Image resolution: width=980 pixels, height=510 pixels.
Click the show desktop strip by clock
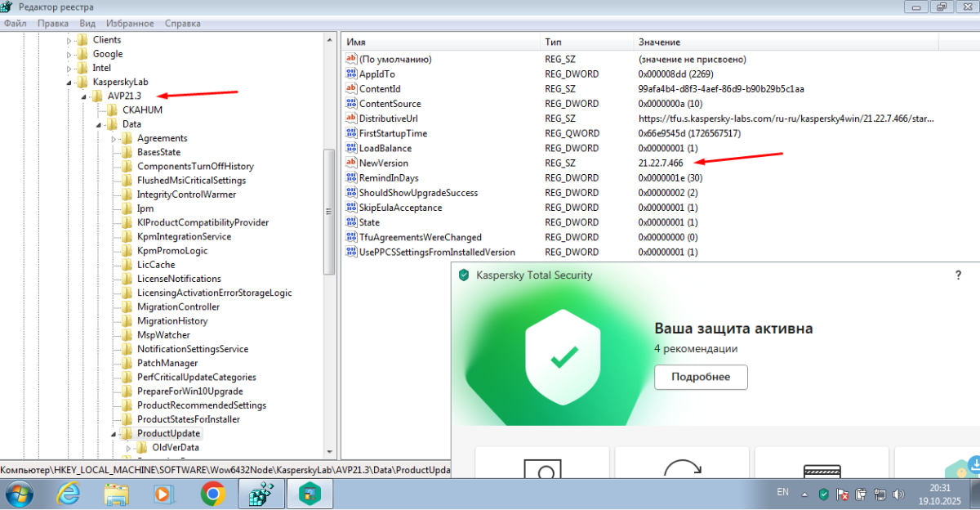coord(974,494)
